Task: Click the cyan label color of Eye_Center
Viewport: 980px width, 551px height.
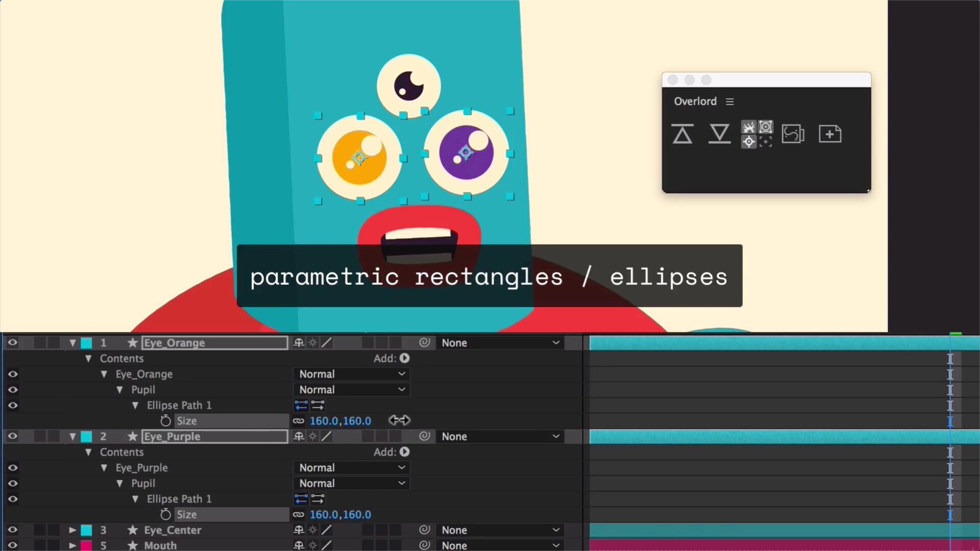Action: pos(86,530)
